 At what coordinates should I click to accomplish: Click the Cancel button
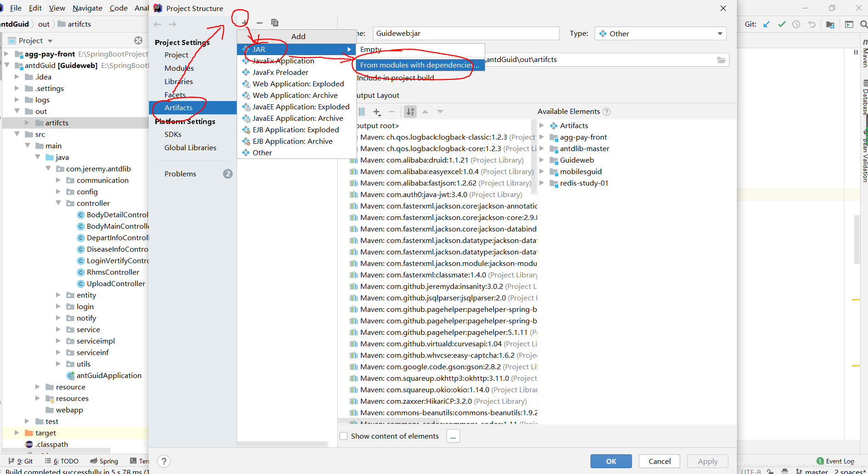[659, 461]
